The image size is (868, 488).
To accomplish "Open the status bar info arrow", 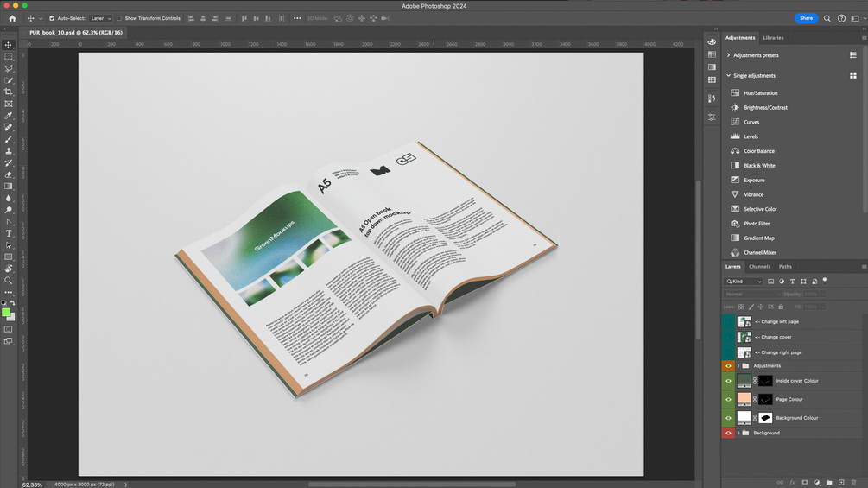I will (x=125, y=485).
